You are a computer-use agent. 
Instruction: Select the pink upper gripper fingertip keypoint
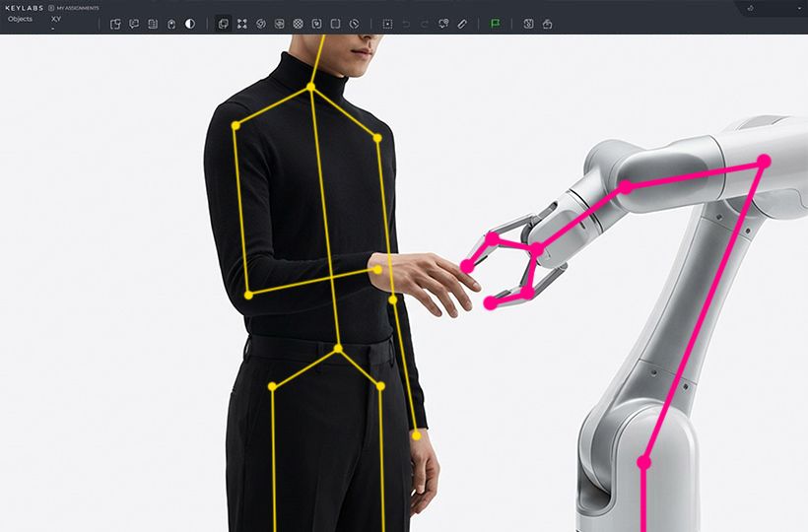pos(467,266)
